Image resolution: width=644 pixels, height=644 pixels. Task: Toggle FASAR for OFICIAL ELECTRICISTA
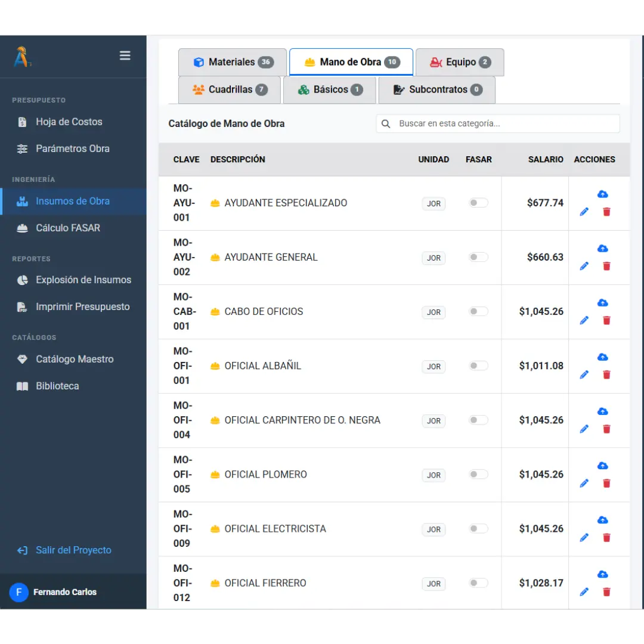click(478, 528)
